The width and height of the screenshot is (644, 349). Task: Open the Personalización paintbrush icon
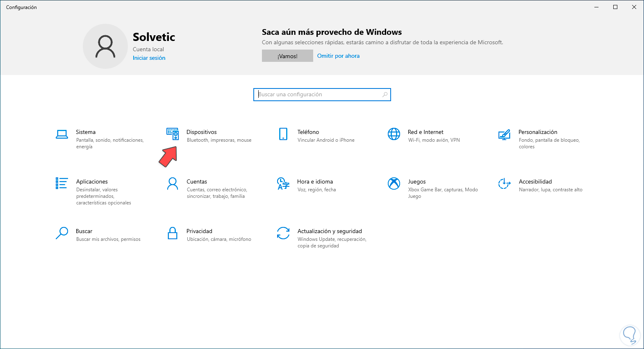[x=504, y=134]
